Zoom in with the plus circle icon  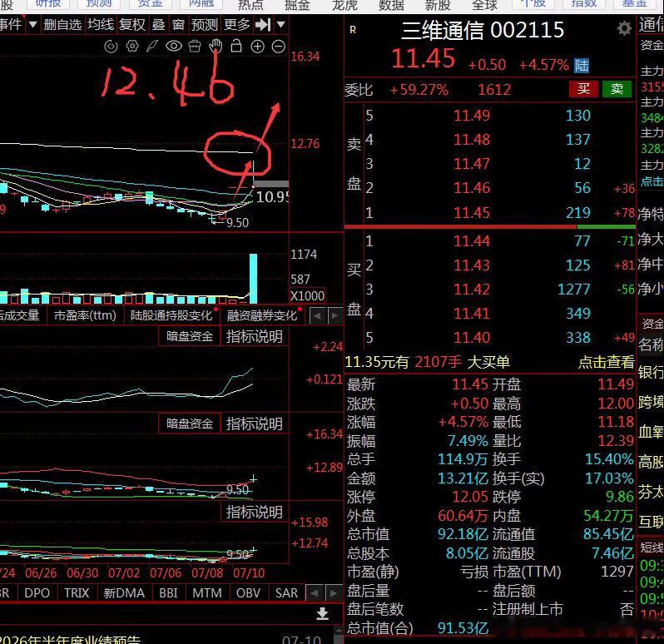coord(257,47)
